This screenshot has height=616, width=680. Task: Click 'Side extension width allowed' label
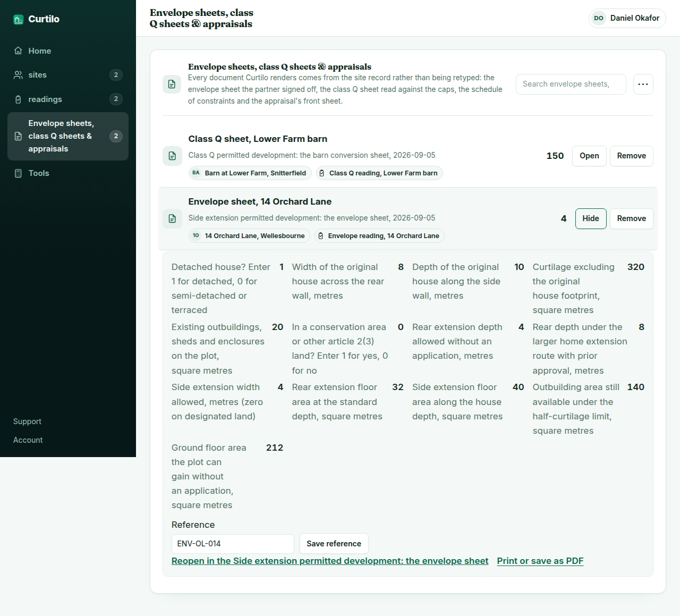click(x=217, y=402)
